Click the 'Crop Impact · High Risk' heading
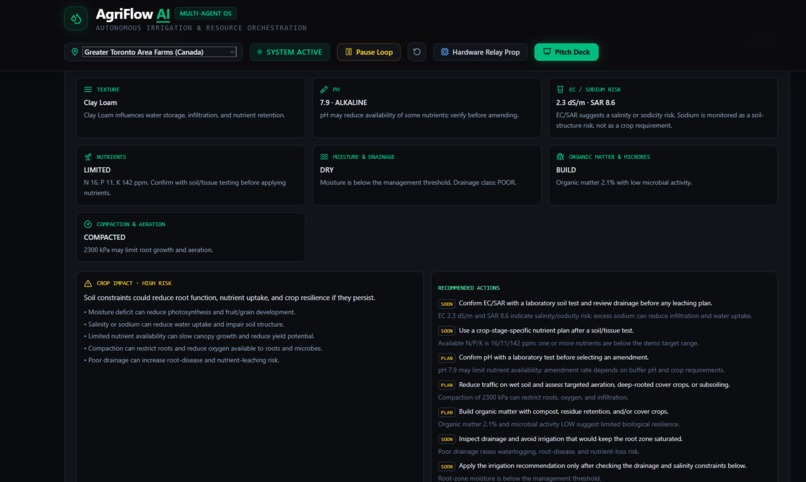 [x=134, y=283]
